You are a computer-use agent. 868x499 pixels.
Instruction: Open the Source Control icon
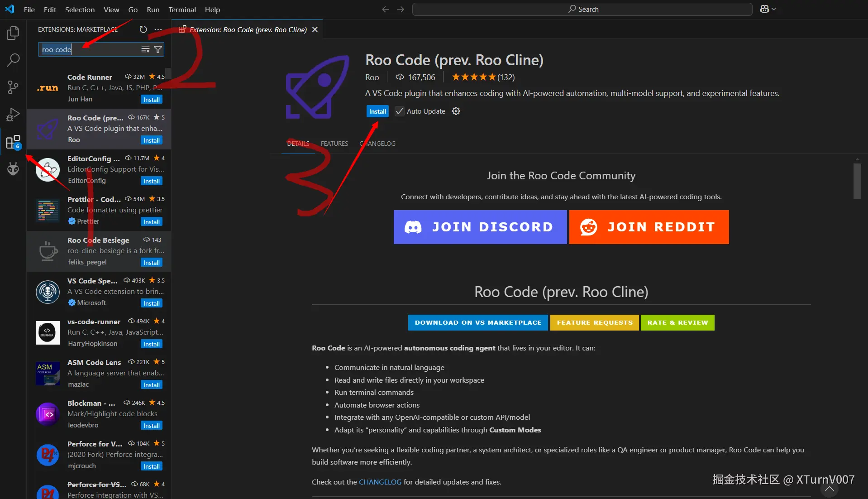[13, 87]
